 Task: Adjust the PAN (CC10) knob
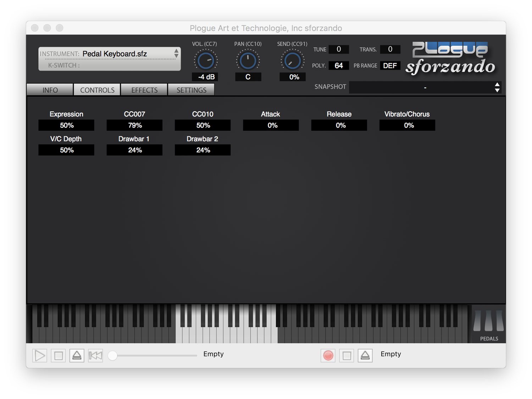248,60
